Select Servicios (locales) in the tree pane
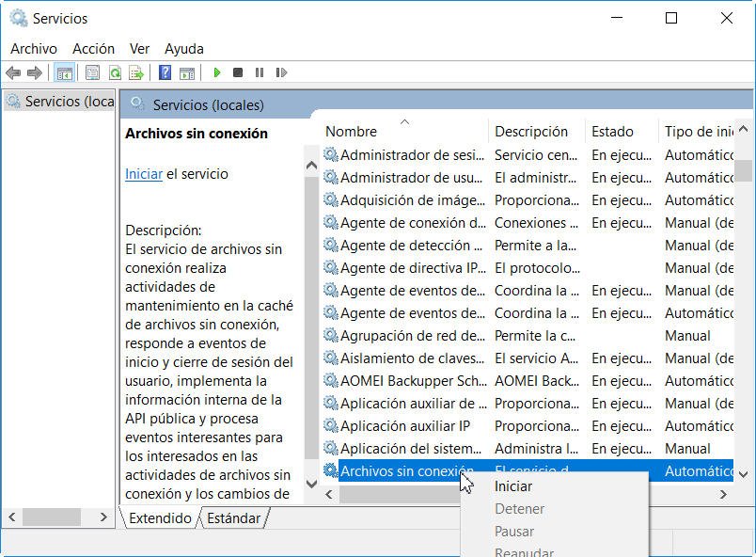756x557 pixels. tap(61, 102)
